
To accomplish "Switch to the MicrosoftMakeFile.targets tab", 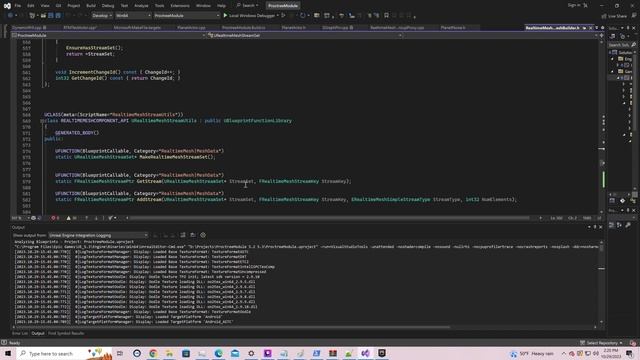I will (x=137, y=28).
